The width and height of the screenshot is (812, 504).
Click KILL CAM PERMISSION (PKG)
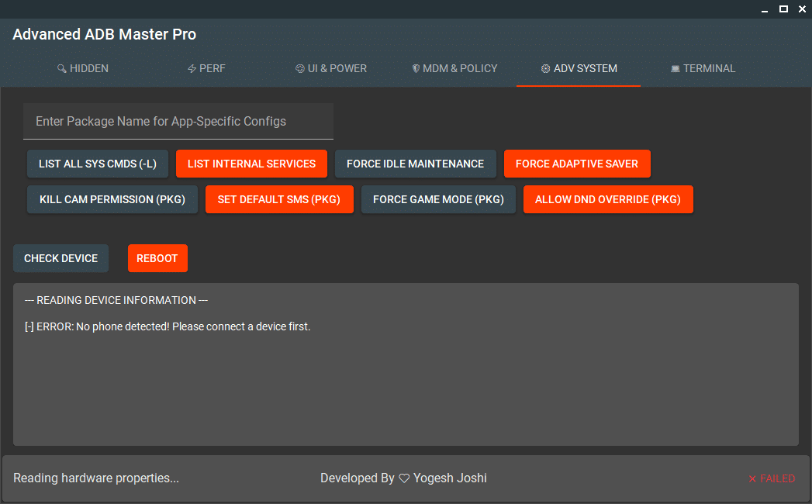coord(112,199)
